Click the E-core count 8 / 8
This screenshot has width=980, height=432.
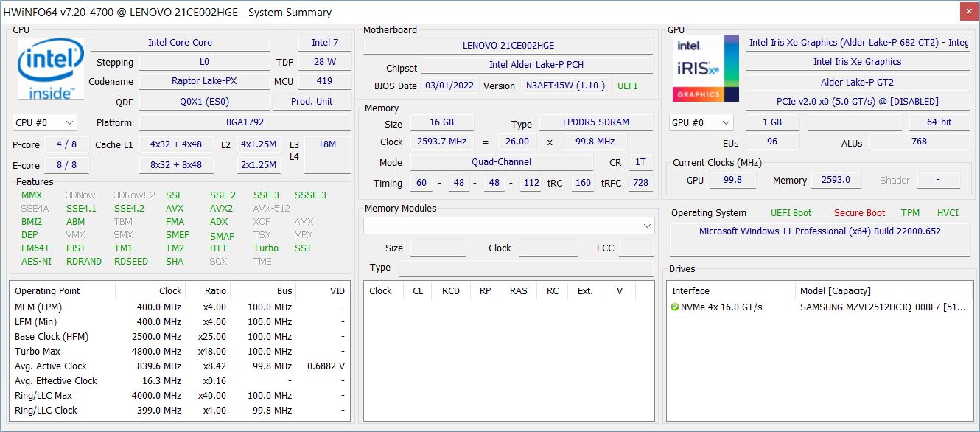(x=66, y=165)
